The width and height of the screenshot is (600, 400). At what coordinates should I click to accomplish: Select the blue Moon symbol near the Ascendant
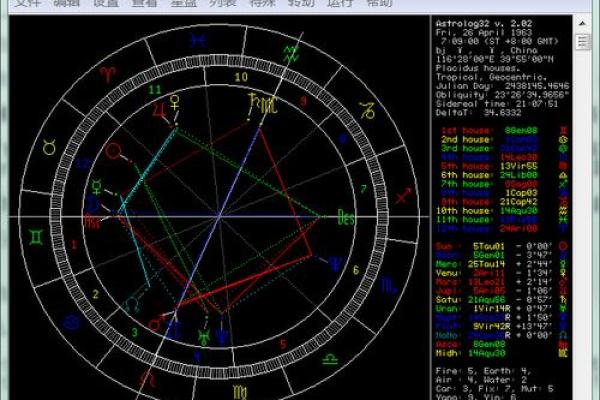(x=93, y=204)
